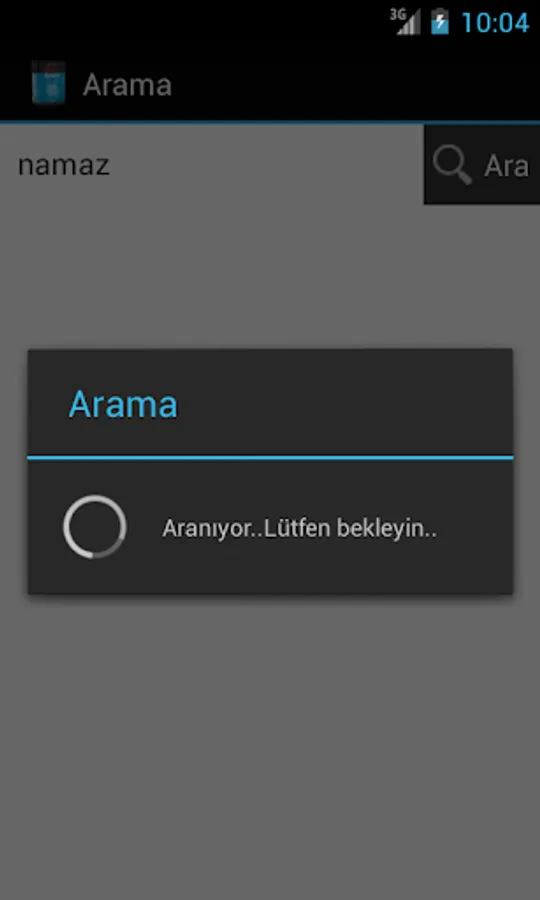Tap the circular loading spinner
Viewport: 540px width, 900px height.
click(95, 527)
